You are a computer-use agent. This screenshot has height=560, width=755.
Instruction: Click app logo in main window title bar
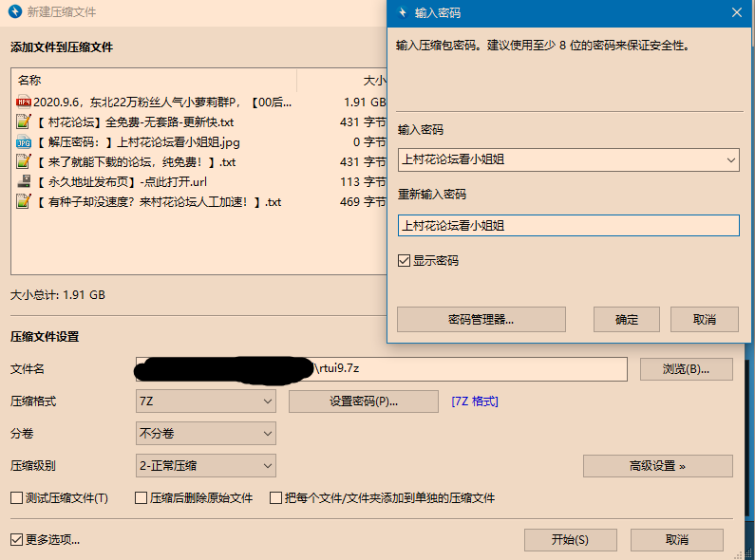click(15, 12)
